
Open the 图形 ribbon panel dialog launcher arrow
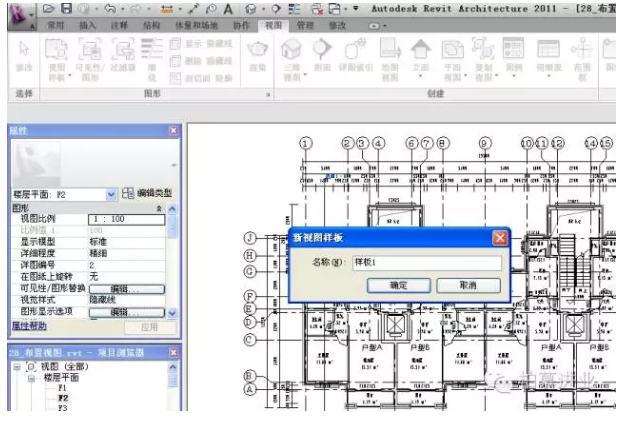(x=268, y=95)
